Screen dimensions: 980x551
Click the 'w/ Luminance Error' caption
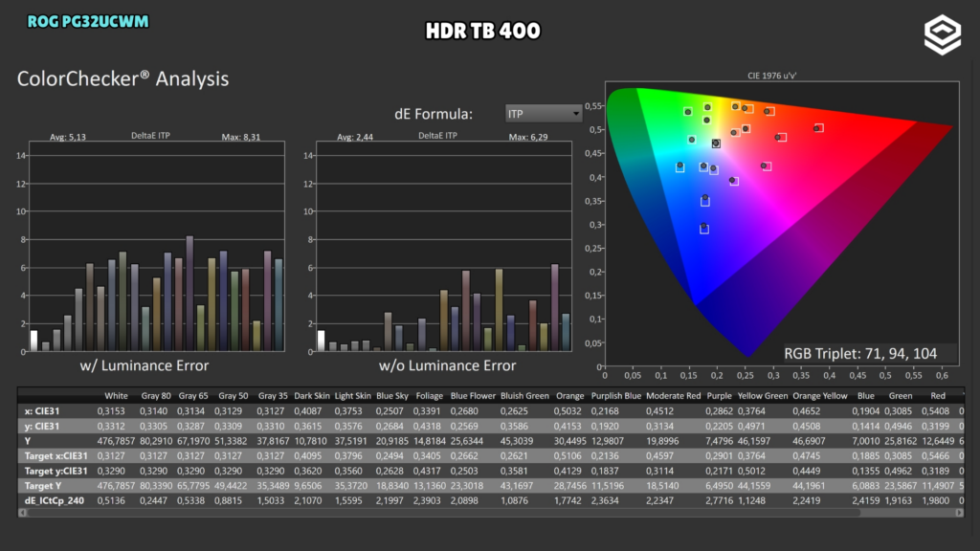click(145, 365)
